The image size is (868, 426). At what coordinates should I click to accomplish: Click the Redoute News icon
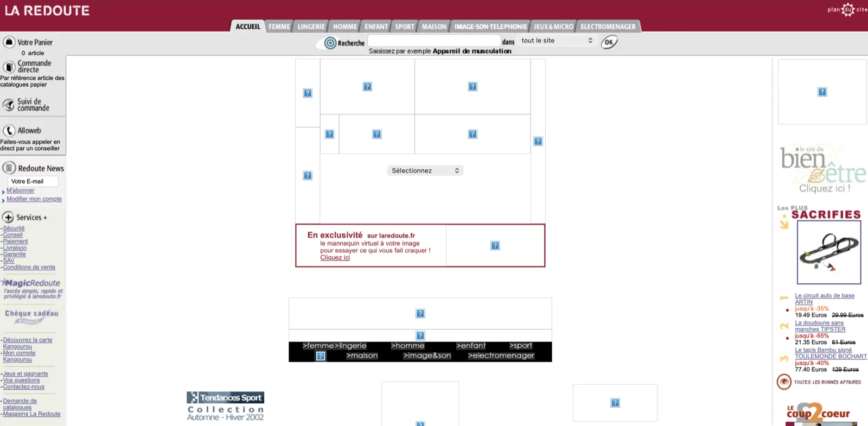(x=9, y=168)
